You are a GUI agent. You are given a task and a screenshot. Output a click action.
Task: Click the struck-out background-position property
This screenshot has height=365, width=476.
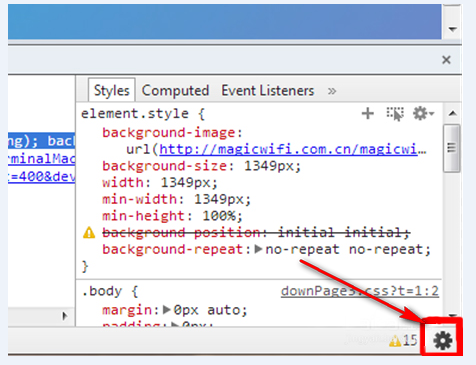[x=256, y=232]
